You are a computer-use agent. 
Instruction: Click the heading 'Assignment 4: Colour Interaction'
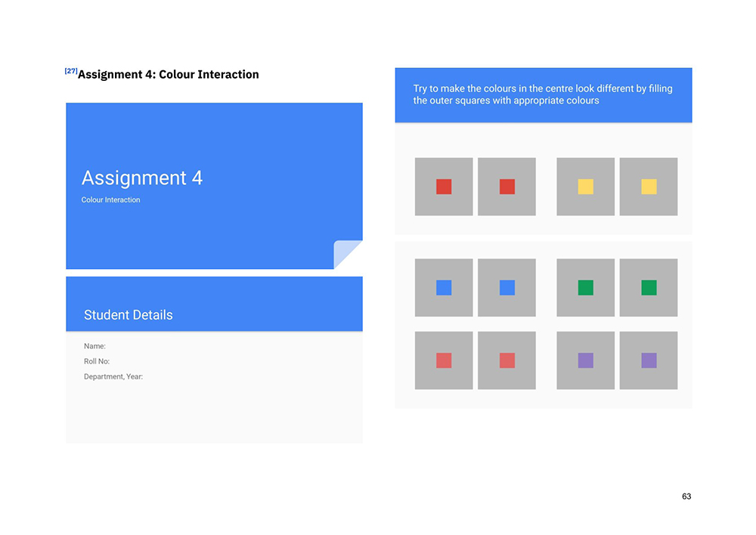[x=169, y=74]
